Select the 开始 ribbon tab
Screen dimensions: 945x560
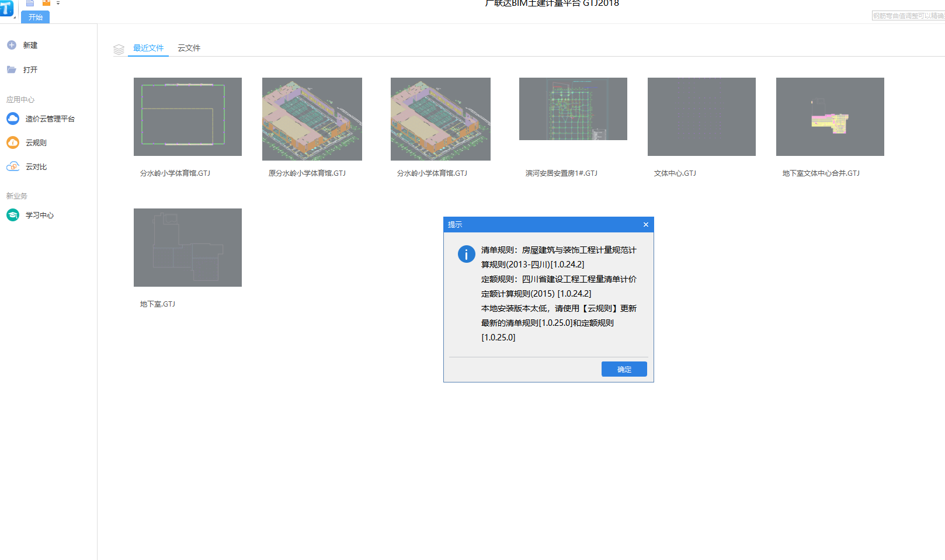35,17
